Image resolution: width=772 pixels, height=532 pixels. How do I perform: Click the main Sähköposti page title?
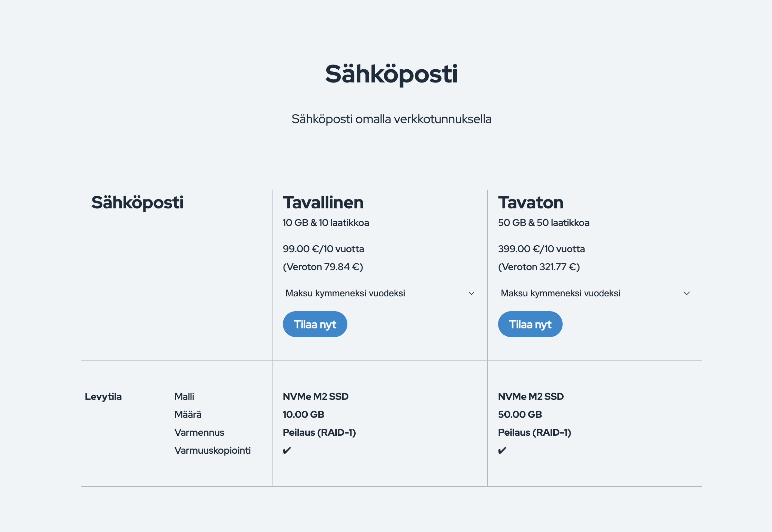click(392, 74)
